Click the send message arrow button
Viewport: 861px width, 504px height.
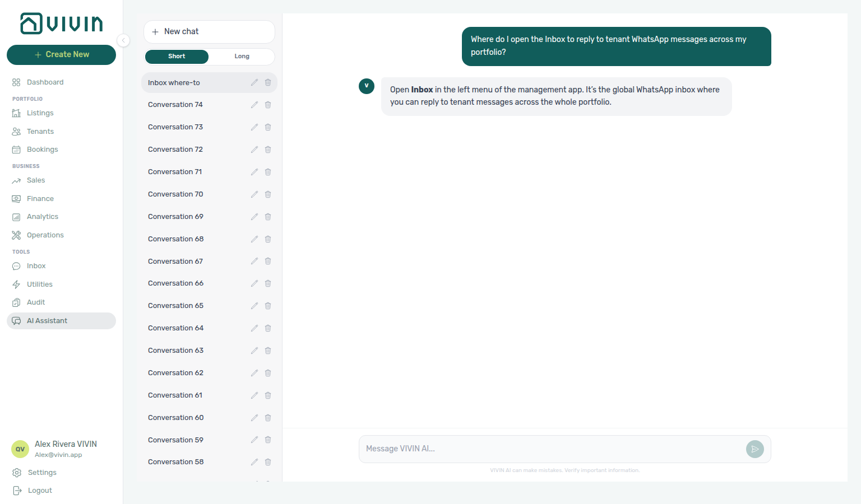[x=755, y=449]
